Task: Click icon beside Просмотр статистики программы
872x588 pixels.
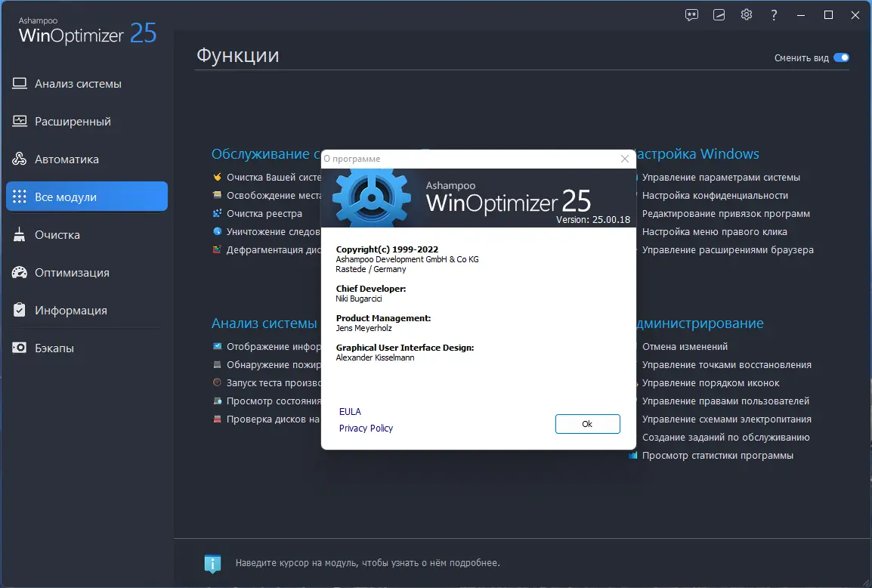Action: point(632,455)
